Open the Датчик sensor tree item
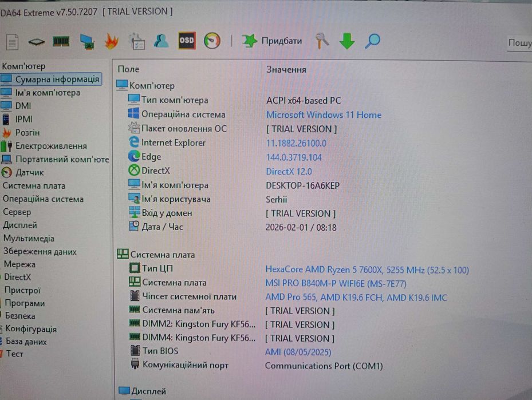 coord(23,173)
